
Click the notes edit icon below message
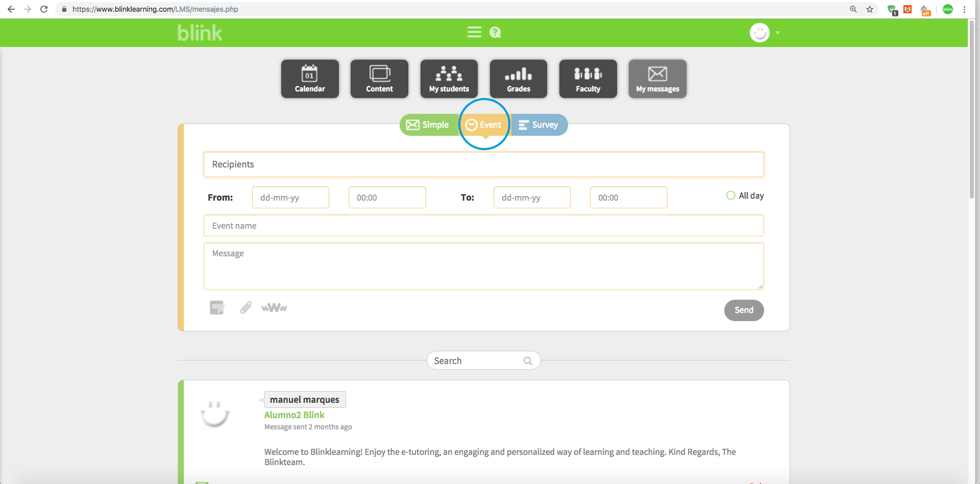pyautogui.click(x=217, y=308)
